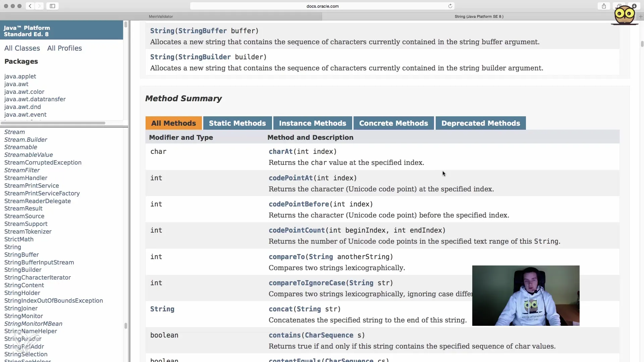Open the compareToIgnoreCase method link

point(307,283)
